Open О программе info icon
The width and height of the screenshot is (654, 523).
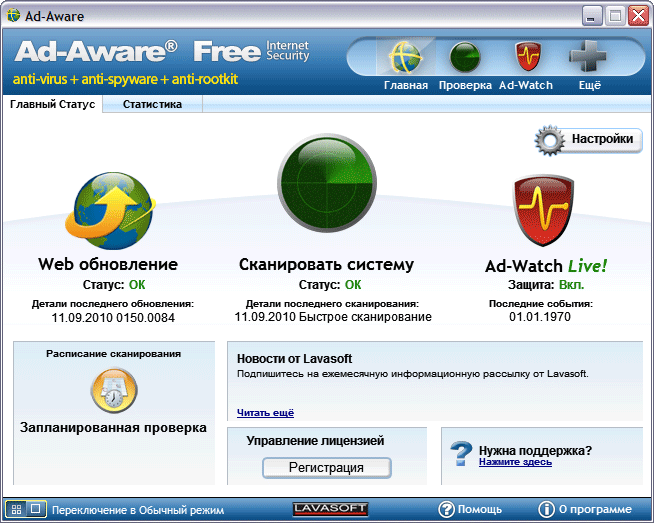[x=546, y=509]
